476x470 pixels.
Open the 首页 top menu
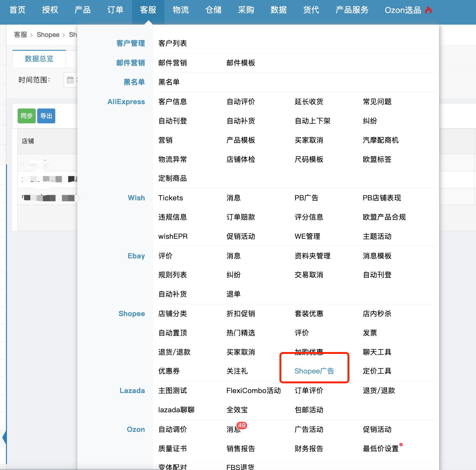tap(17, 10)
